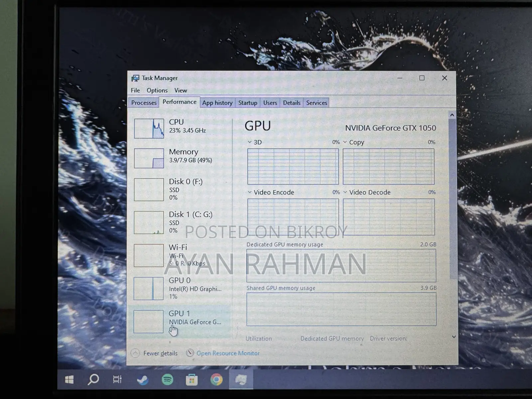Click the Disk 0 mini graph

[149, 190]
